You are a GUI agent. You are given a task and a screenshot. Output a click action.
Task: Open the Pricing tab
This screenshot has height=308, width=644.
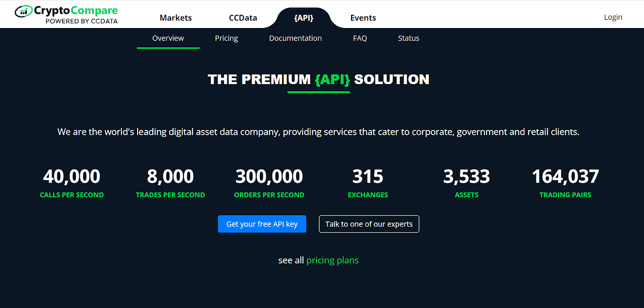pos(226,38)
